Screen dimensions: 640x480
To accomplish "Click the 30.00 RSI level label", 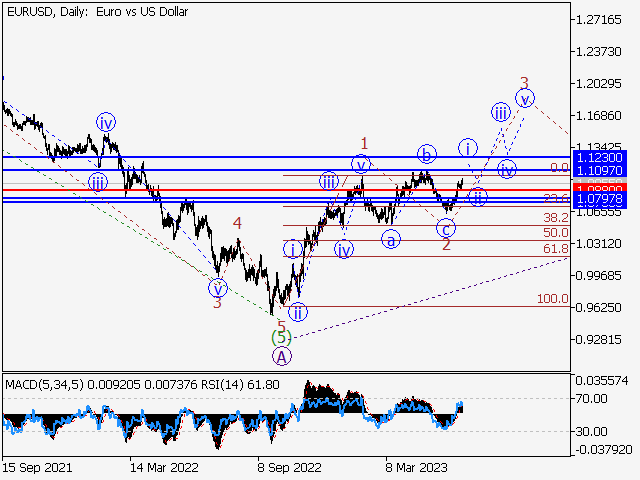I will (592, 431).
